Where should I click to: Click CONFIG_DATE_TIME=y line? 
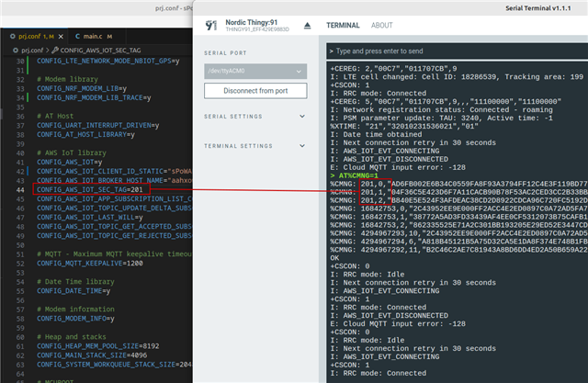click(73, 291)
